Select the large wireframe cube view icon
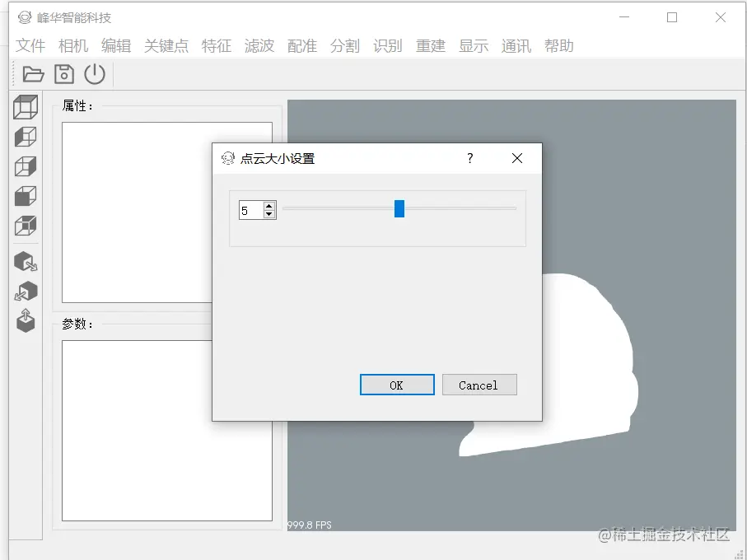This screenshot has height=560, width=747. tap(26, 107)
